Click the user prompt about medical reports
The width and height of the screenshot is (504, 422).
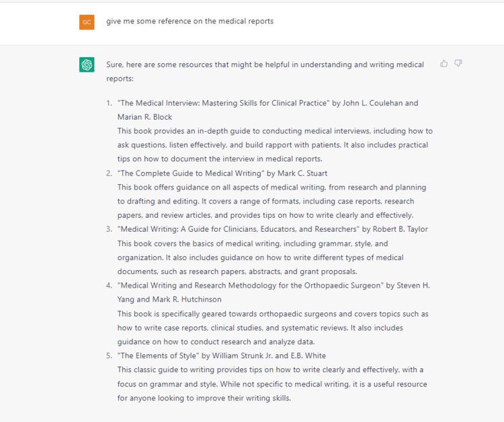pyautogui.click(x=190, y=22)
